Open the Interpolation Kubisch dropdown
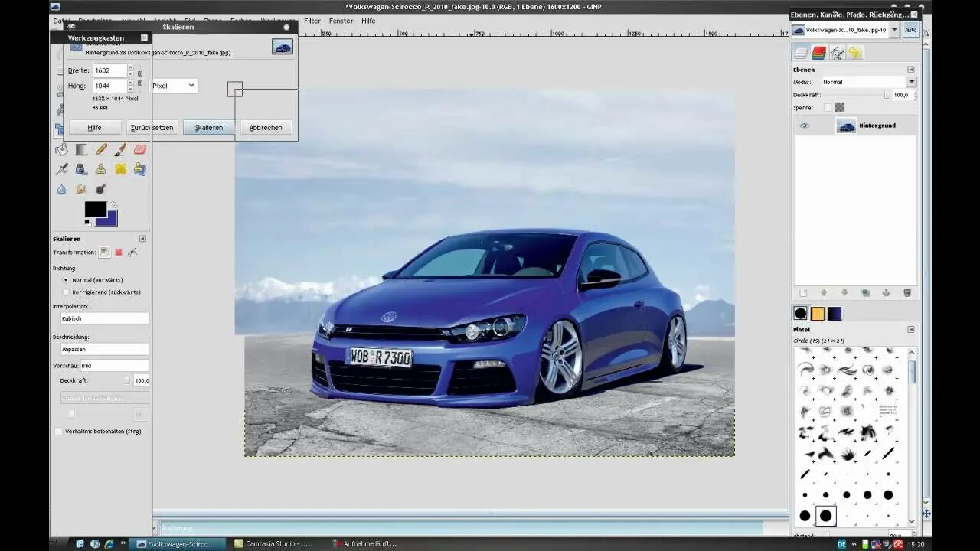 105,318
